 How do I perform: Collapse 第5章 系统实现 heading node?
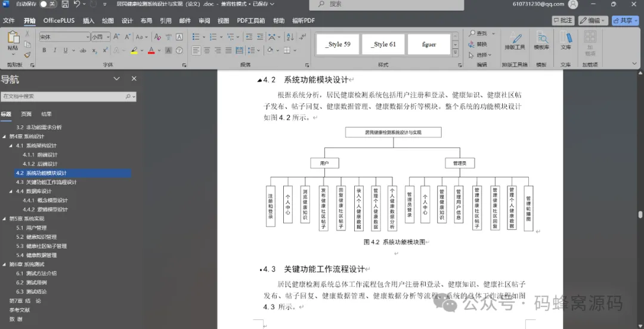(x=5, y=219)
